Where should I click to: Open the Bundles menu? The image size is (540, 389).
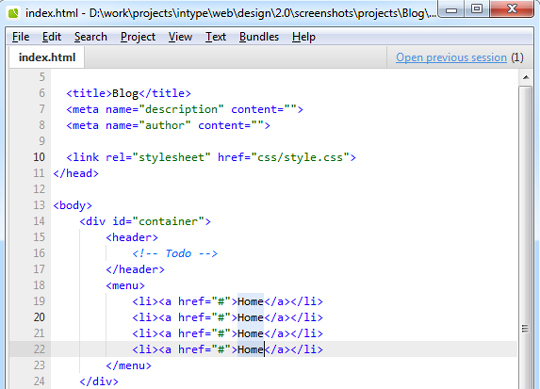tap(259, 37)
